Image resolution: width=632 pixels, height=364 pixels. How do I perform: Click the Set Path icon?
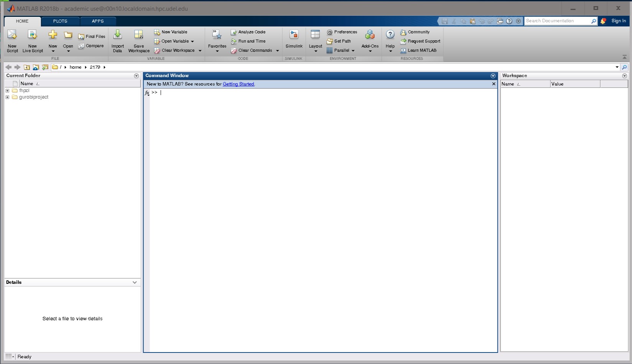[x=329, y=41]
